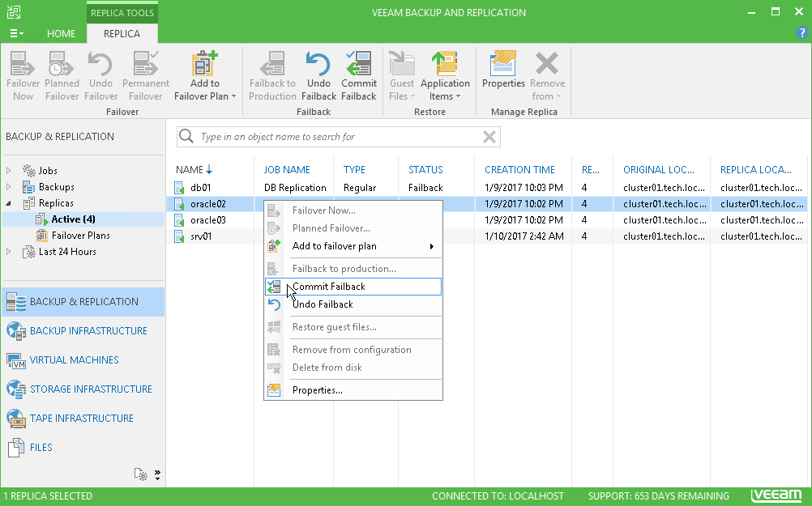
Task: Select the REPLICA ribbon tab
Action: pyautogui.click(x=122, y=34)
